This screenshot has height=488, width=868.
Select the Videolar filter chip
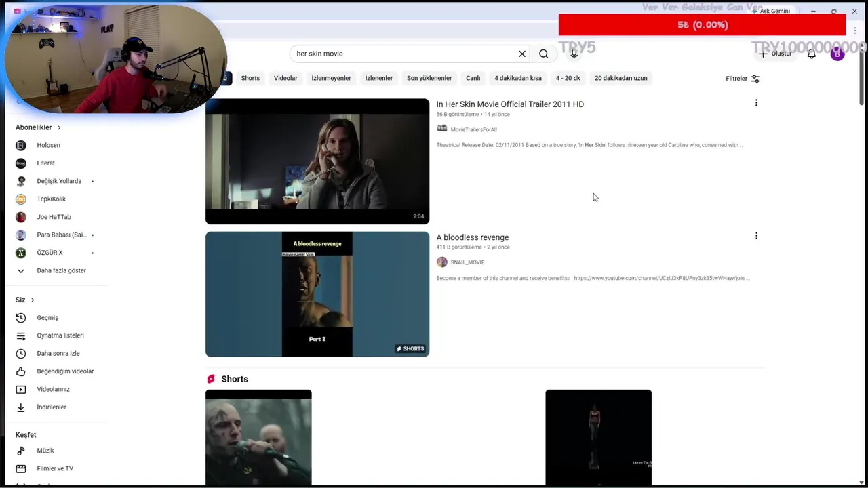(285, 78)
